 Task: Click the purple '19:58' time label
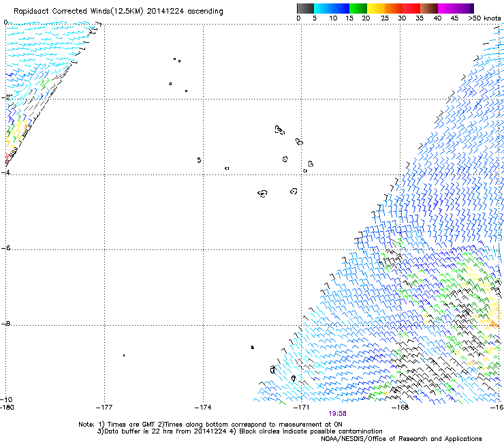[x=337, y=414]
